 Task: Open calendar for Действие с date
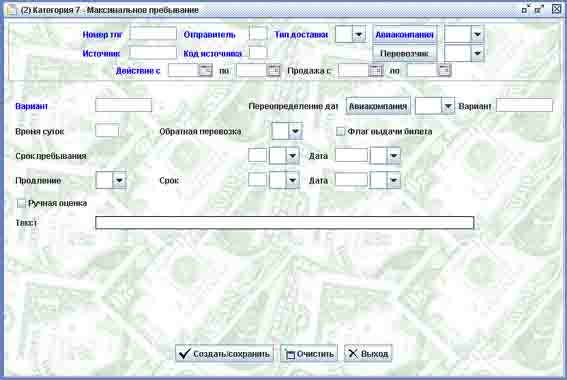pos(205,70)
